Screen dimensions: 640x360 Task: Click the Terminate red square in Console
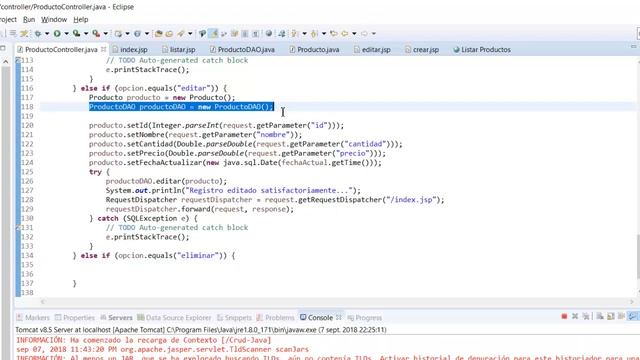pos(564,316)
